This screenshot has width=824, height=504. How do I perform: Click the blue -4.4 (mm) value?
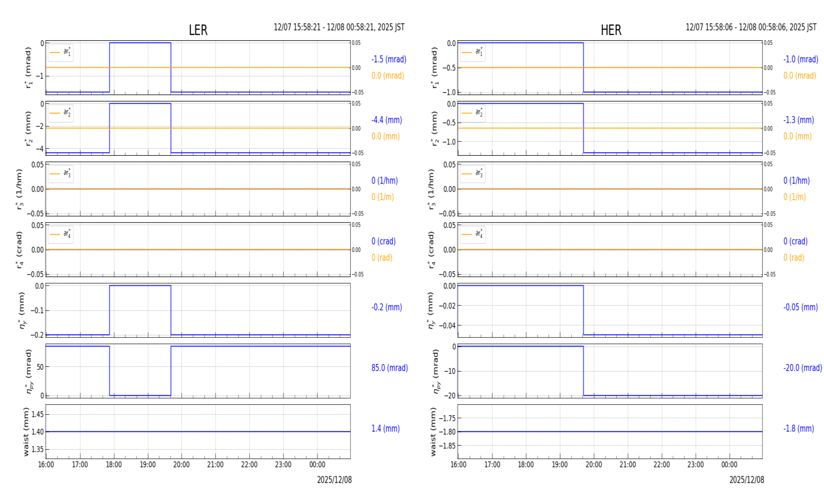click(386, 120)
